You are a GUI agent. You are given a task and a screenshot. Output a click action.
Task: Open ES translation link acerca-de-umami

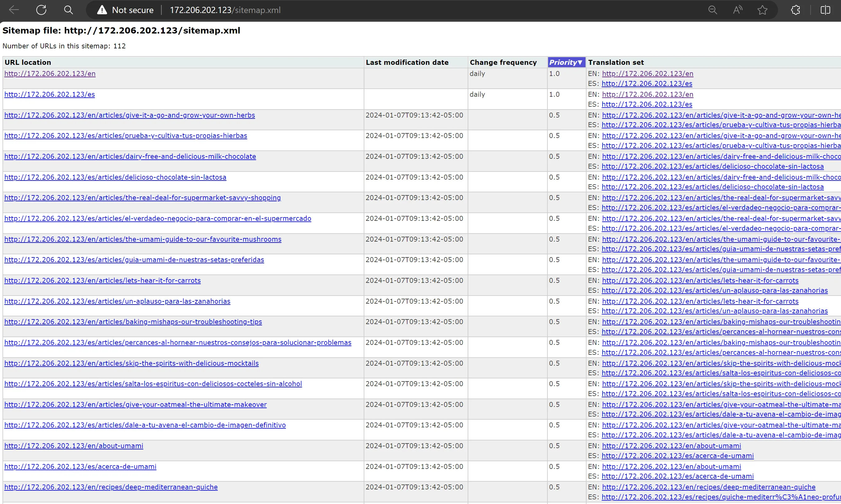pyautogui.click(x=677, y=456)
